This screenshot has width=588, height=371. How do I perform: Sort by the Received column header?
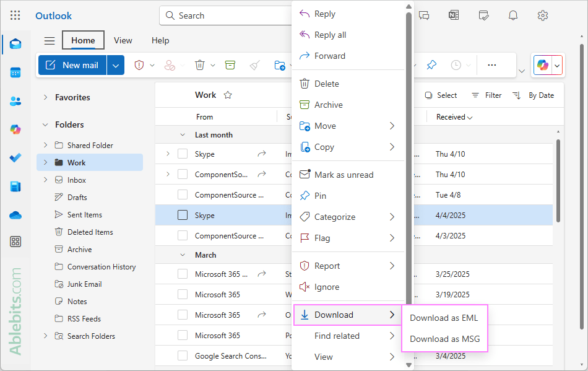coord(454,117)
